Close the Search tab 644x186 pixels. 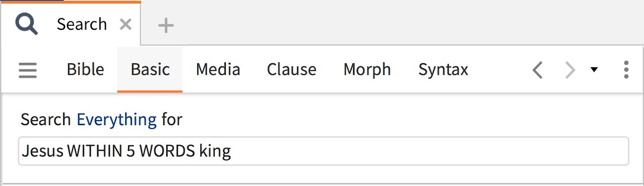(x=126, y=25)
